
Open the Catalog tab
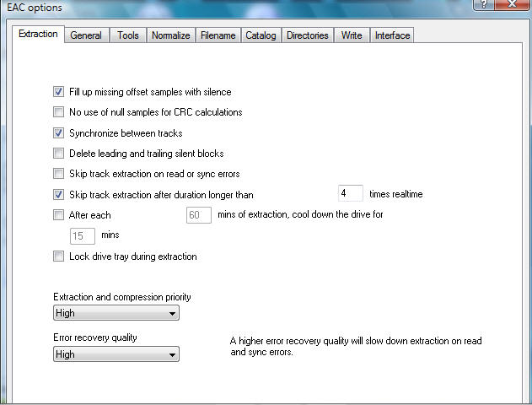(x=261, y=35)
